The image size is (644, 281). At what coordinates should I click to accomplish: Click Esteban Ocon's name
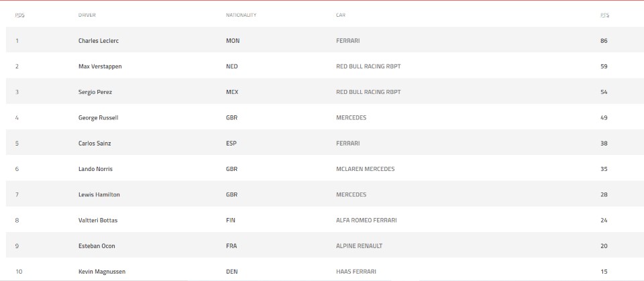[x=97, y=245]
